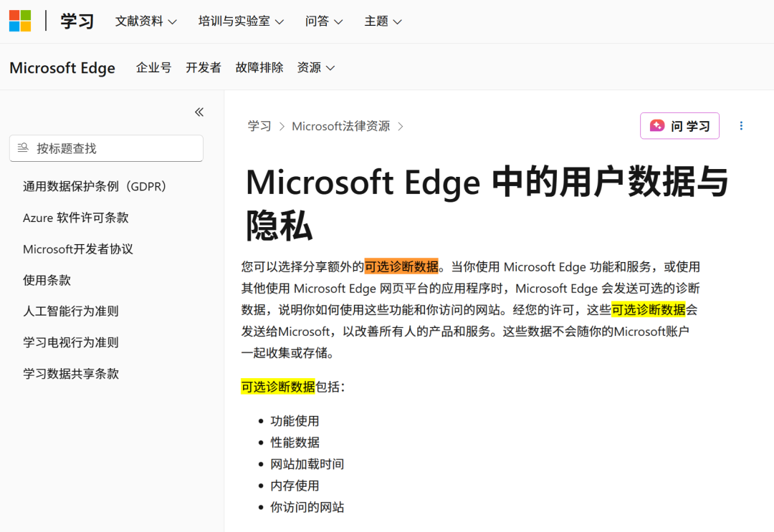Viewport: 774px width, 532px height.
Task: Open Azure 软件许可条款 sidebar item
Action: 75,218
